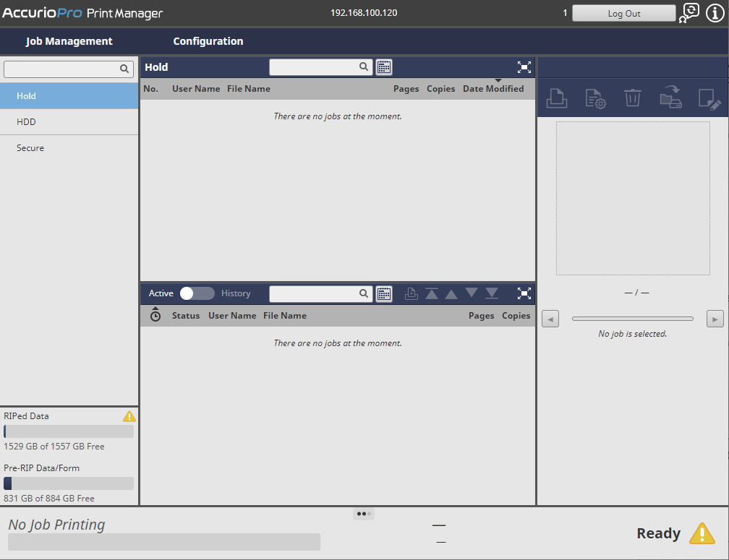Click the job settings gear icon
Screen dimensions: 729x560
click(x=595, y=98)
